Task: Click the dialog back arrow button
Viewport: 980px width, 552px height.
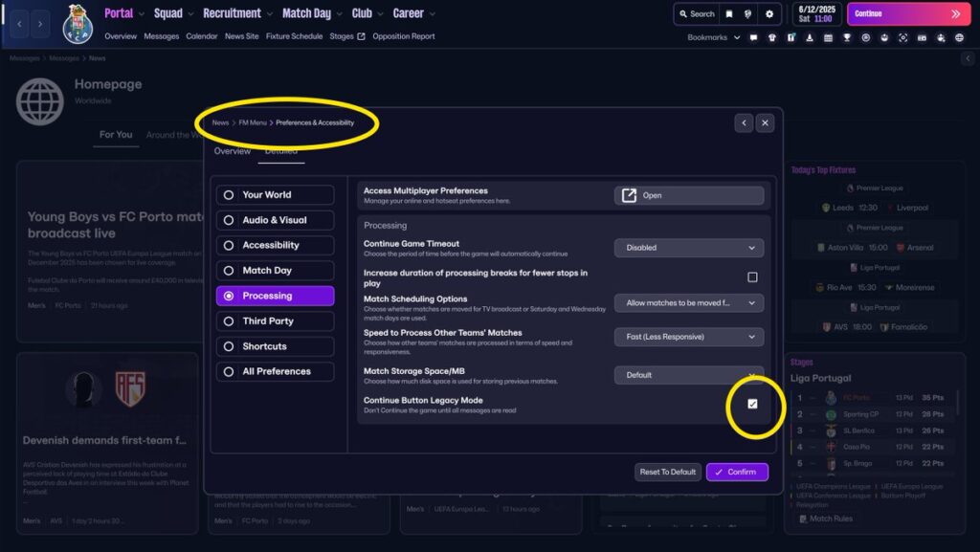Action: pyautogui.click(x=744, y=123)
